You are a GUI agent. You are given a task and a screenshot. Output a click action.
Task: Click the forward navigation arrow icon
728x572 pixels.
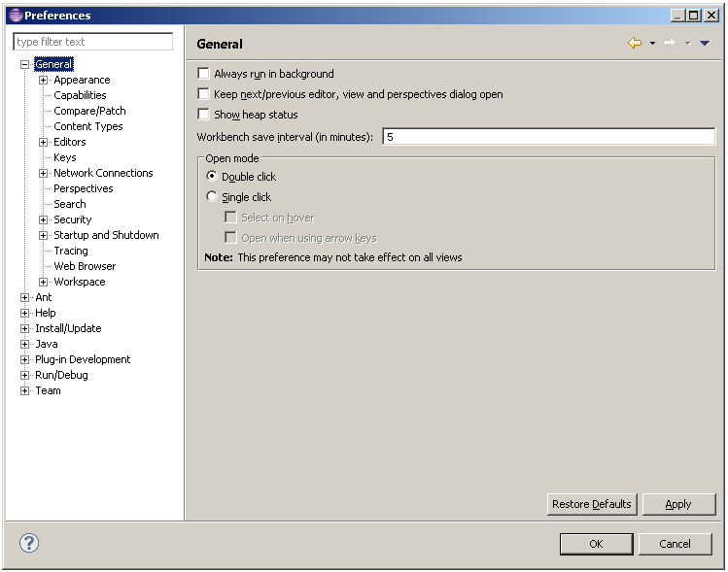click(670, 43)
